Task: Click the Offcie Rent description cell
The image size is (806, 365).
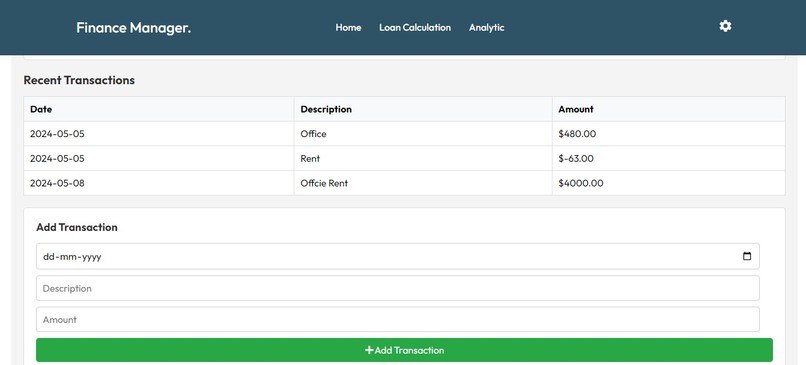Action: tap(423, 183)
